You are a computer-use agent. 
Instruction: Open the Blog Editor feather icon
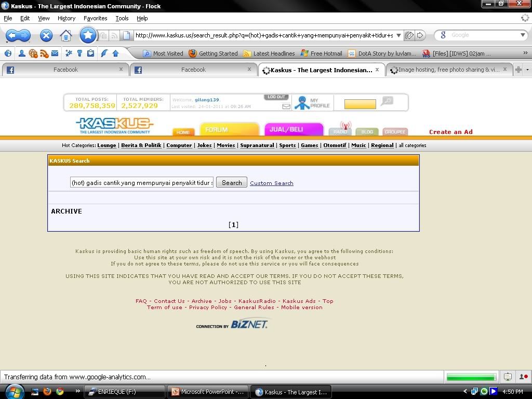pyautogui.click(x=104, y=54)
